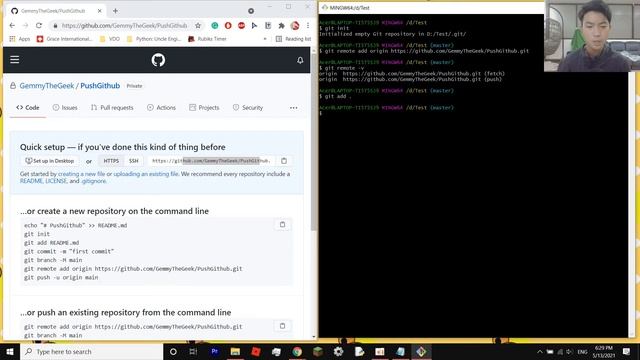Image resolution: width=640 pixels, height=360 pixels.
Task: Open the .gitignore link
Action: (x=93, y=181)
